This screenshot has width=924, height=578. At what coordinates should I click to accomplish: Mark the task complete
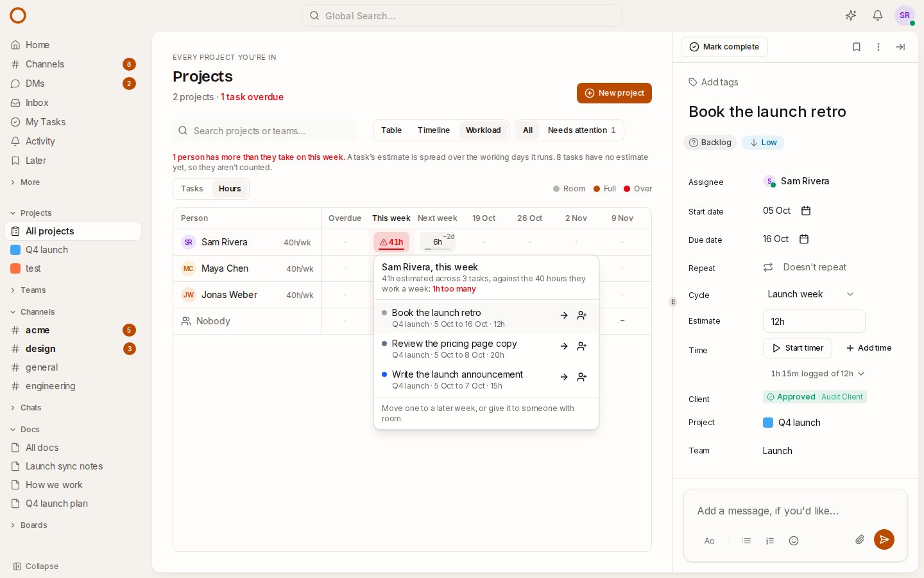pyautogui.click(x=724, y=47)
